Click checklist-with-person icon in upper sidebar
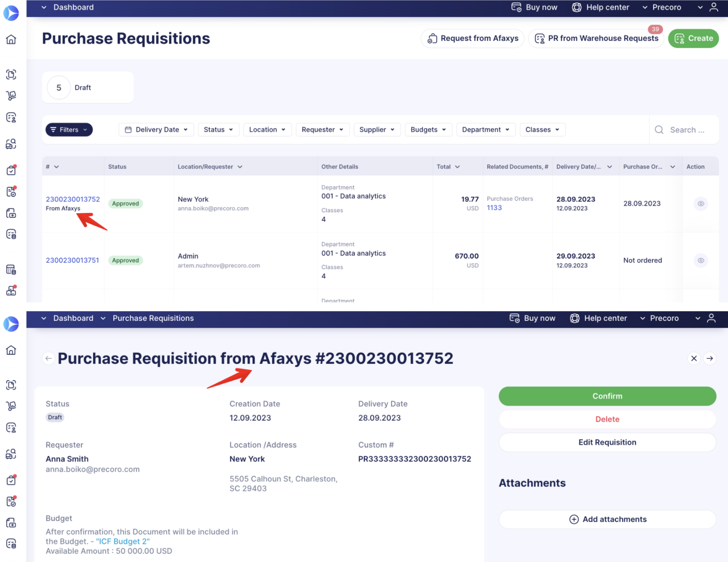728x562 pixels. (11, 117)
